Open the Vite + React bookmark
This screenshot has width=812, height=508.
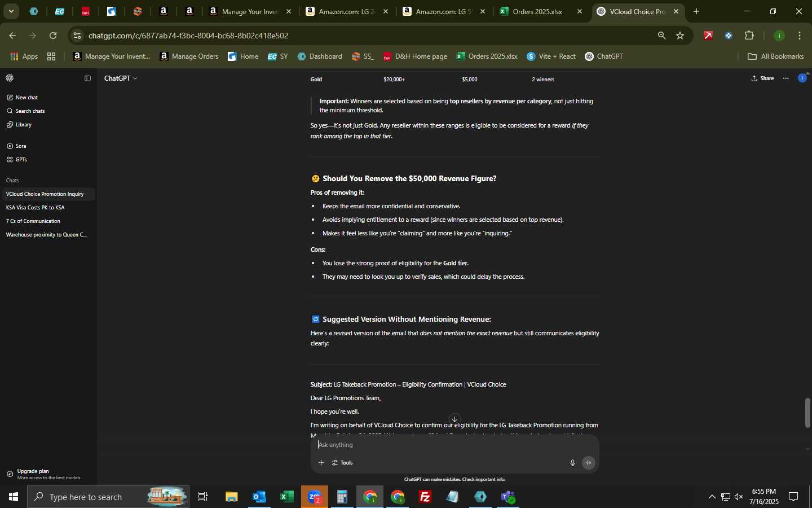(551, 56)
